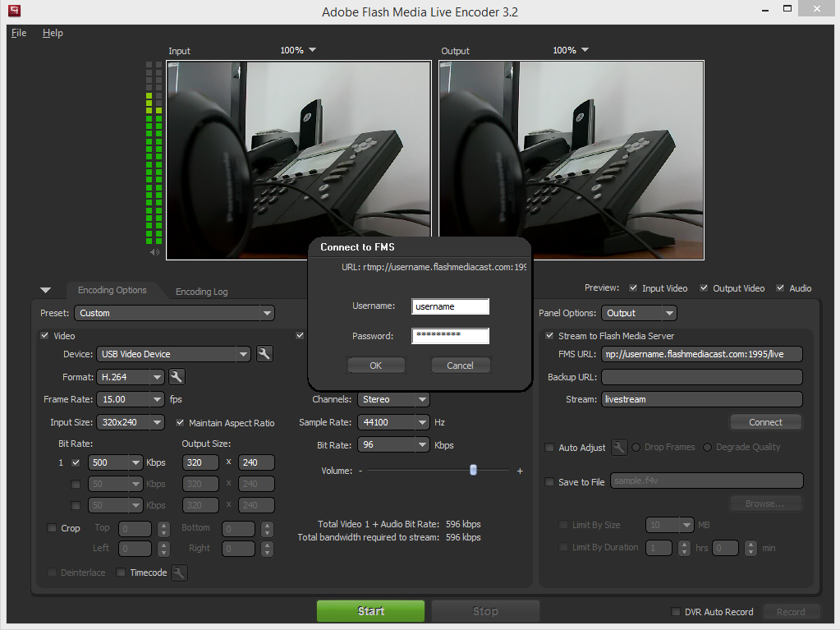Click the Record button
The width and height of the screenshot is (840, 630).
click(791, 612)
